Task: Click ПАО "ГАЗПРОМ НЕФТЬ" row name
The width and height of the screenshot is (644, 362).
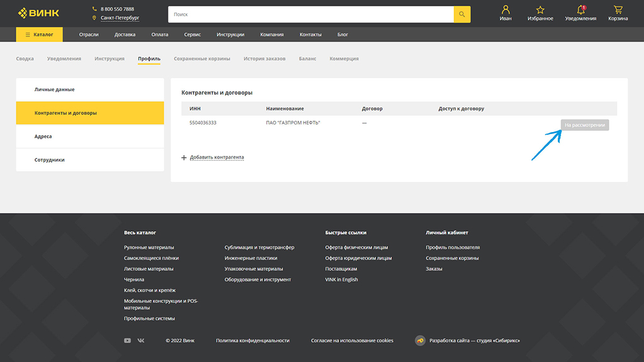Action: [293, 123]
